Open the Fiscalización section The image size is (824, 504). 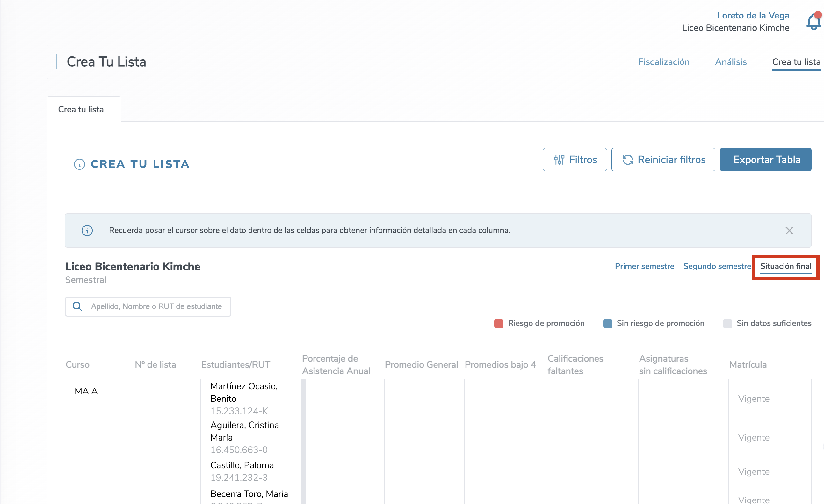[x=663, y=62]
